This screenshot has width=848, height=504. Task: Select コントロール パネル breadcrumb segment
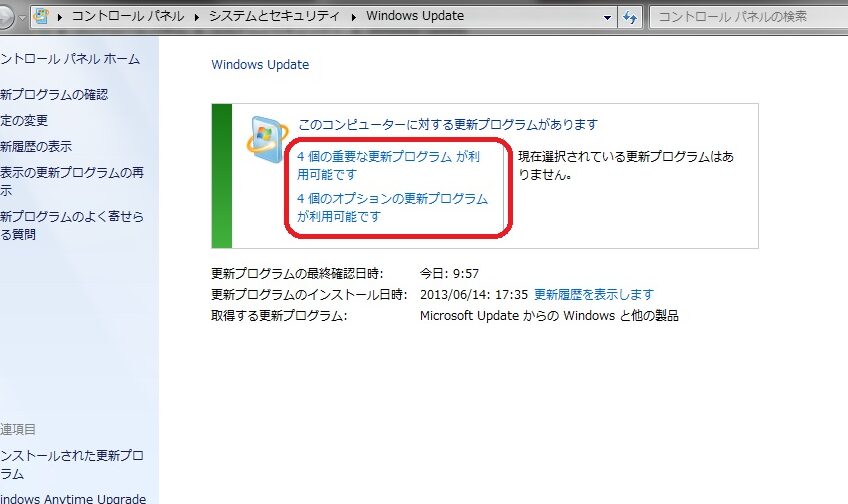click(x=128, y=16)
